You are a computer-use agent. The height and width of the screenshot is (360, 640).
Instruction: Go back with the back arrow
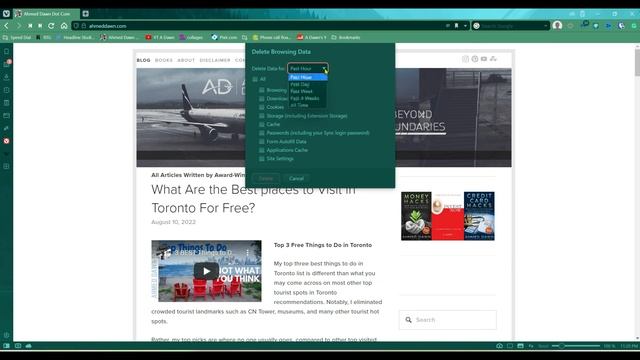point(7,26)
